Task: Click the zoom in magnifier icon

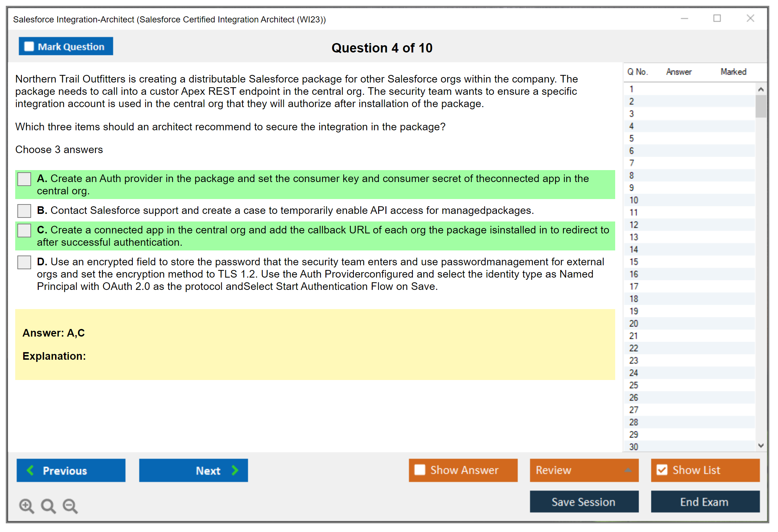Action: coord(26,506)
